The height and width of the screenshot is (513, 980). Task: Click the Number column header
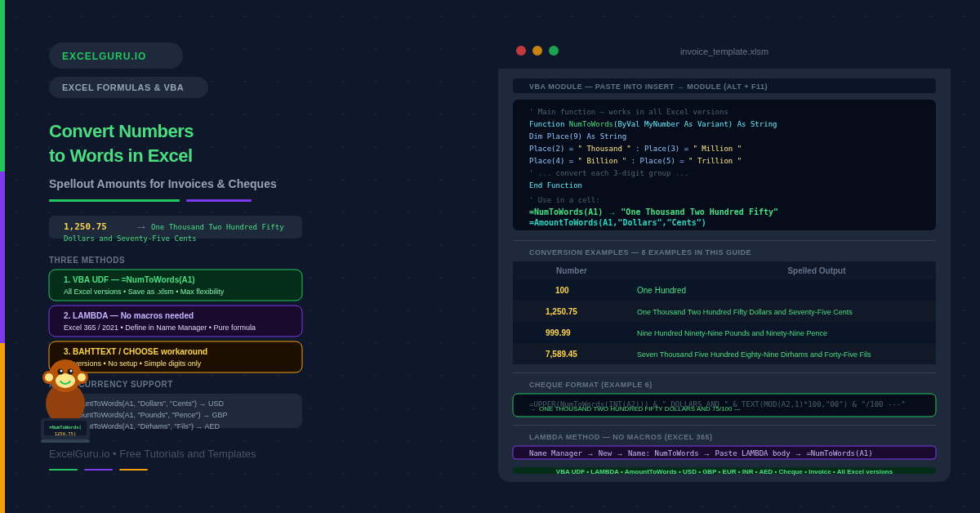tap(572, 270)
